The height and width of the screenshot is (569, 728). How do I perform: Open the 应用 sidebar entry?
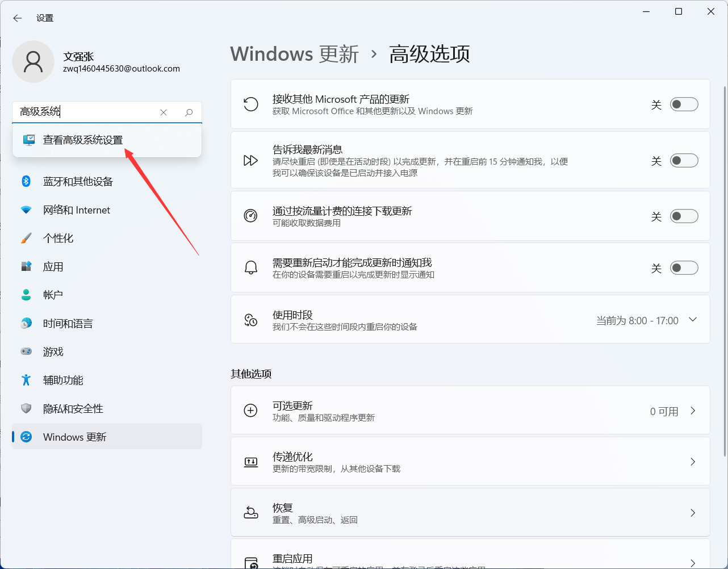pos(107,266)
